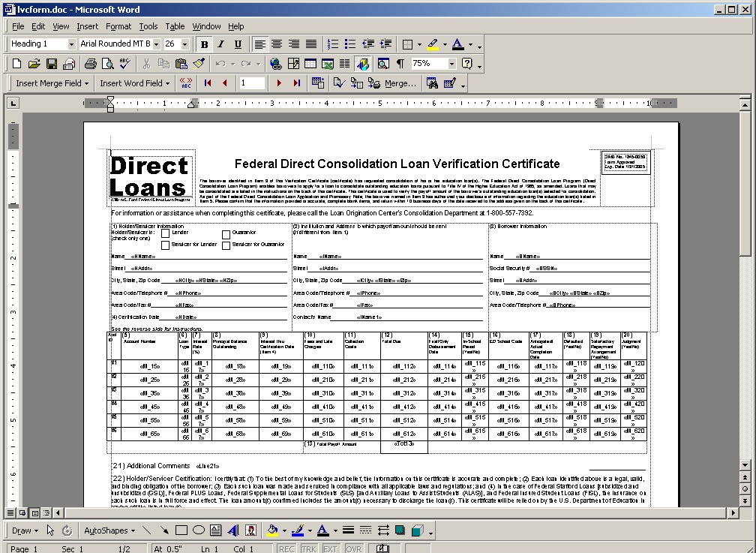Viewport: 756px width, 553px height.
Task: Switch to Web Layout view
Action: coord(22,512)
